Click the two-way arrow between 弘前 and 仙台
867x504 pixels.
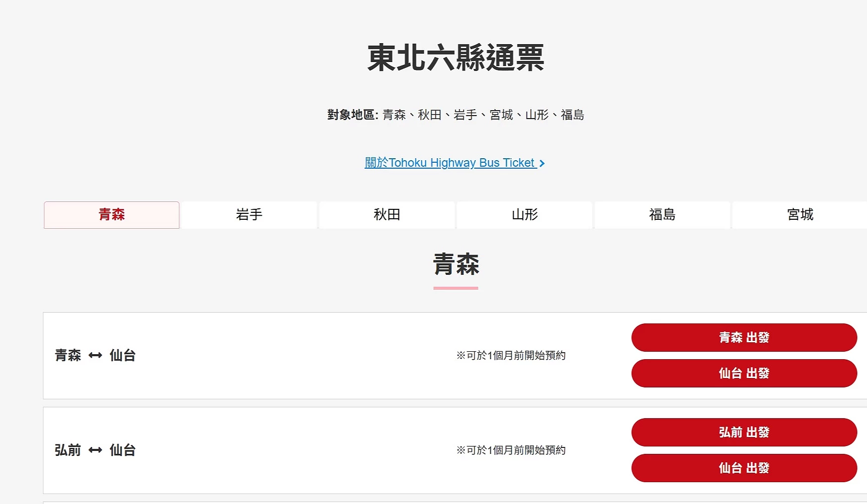pos(95,450)
